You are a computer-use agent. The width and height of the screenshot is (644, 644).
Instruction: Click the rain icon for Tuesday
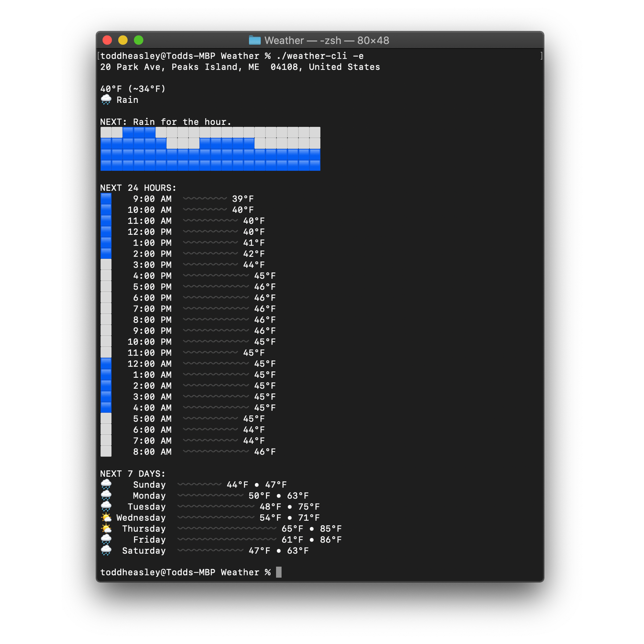coord(106,506)
